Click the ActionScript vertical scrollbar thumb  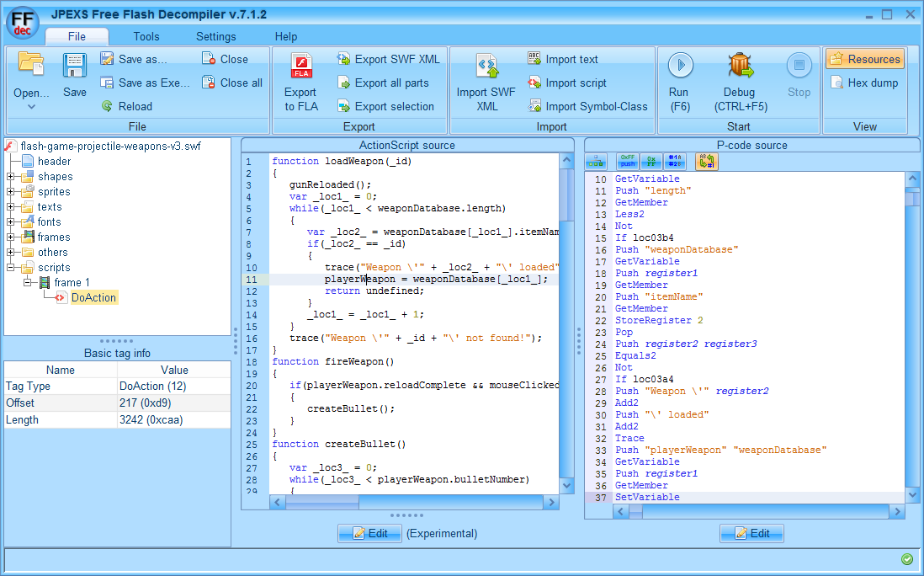click(x=566, y=195)
